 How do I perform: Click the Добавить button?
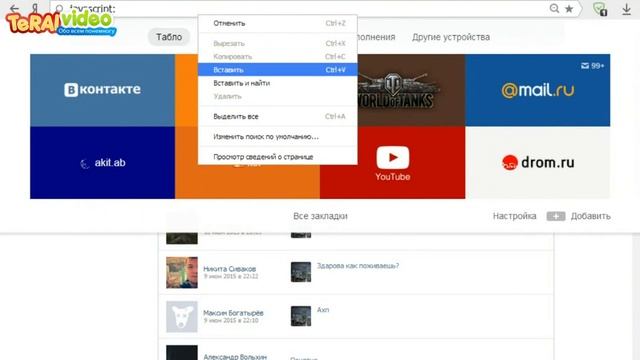(591, 216)
